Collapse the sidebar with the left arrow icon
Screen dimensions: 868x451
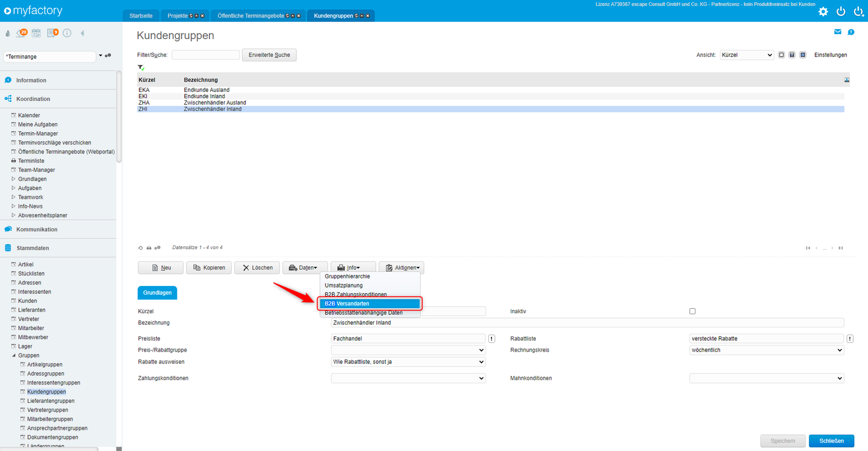pyautogui.click(x=82, y=33)
